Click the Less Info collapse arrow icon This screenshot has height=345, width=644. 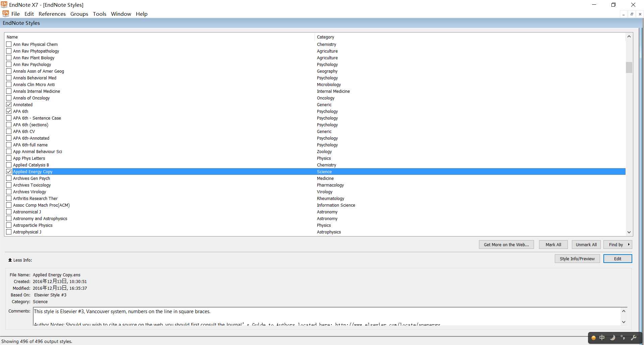(x=10, y=260)
